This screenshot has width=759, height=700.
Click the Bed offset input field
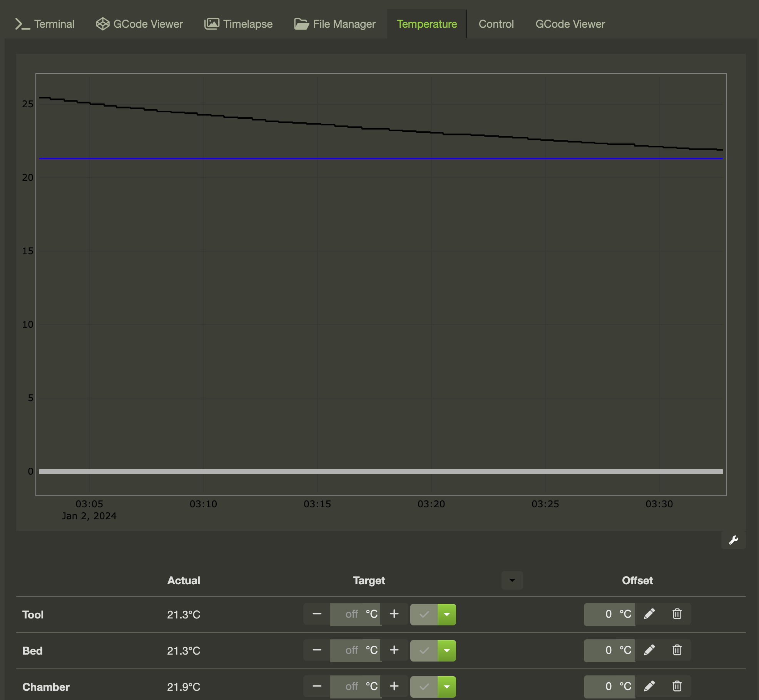tap(609, 650)
